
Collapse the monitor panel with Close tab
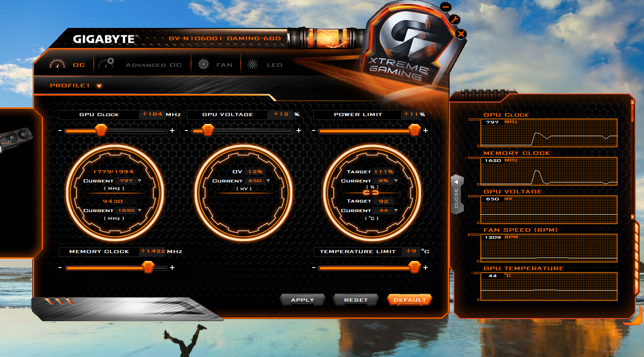tap(457, 195)
